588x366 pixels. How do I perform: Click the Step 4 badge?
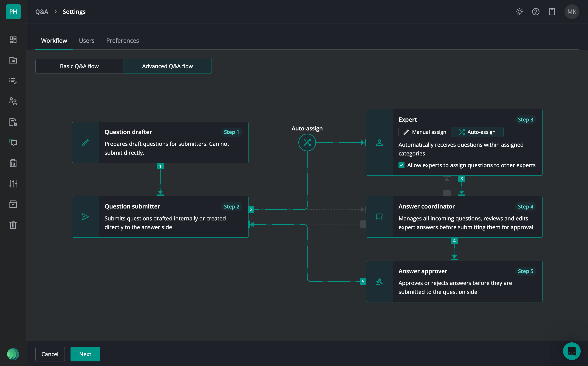click(x=525, y=206)
